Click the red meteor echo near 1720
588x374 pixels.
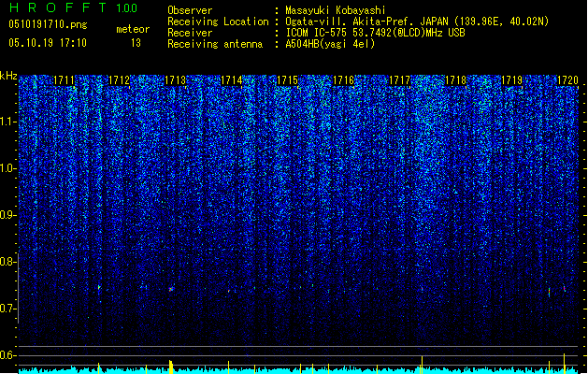pos(565,288)
